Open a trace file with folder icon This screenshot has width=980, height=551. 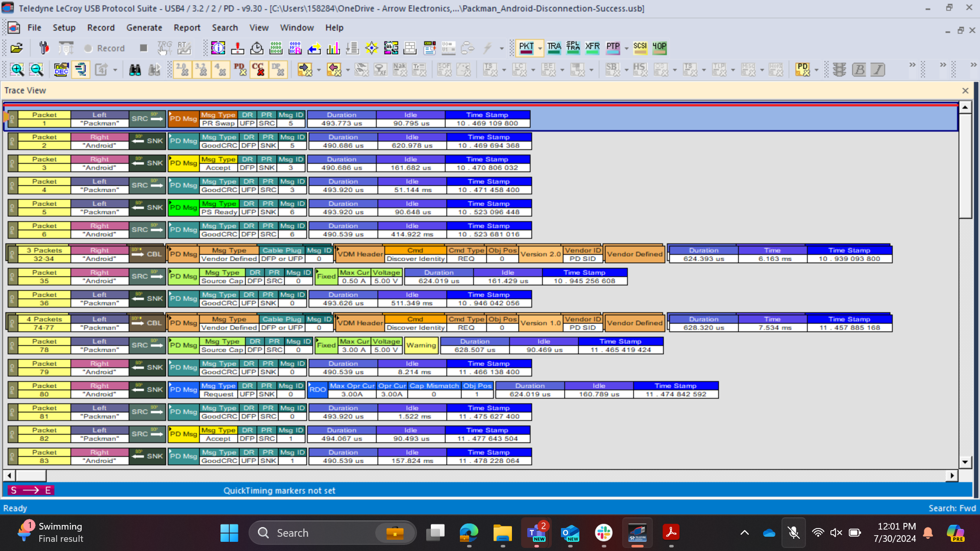coord(16,48)
